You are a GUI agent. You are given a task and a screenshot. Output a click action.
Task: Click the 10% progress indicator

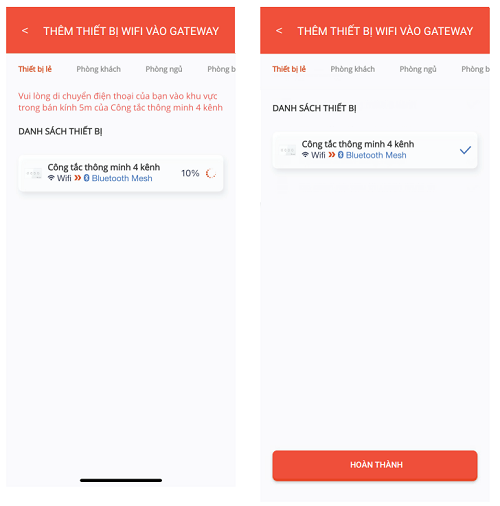tap(190, 173)
